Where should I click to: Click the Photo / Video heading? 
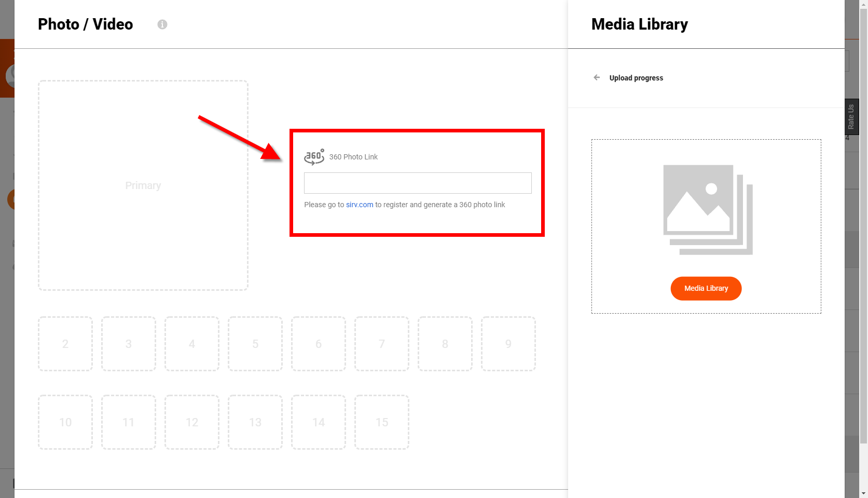click(x=86, y=24)
